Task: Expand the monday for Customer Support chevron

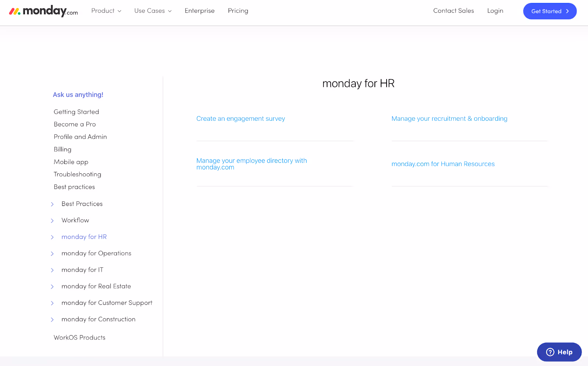Action: [52, 303]
